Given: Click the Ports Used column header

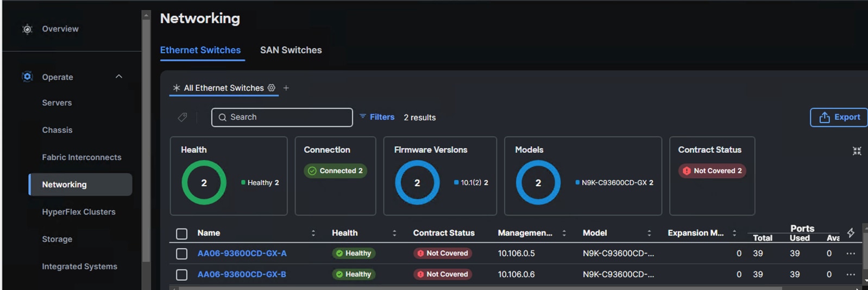Looking at the screenshot, I should pos(800,238).
